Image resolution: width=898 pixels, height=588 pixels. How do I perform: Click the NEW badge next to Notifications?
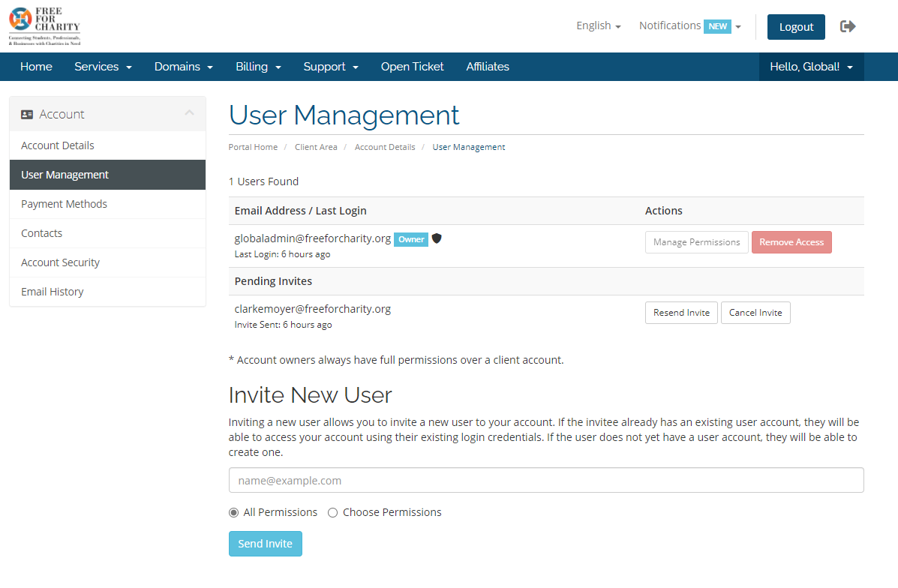tap(717, 25)
